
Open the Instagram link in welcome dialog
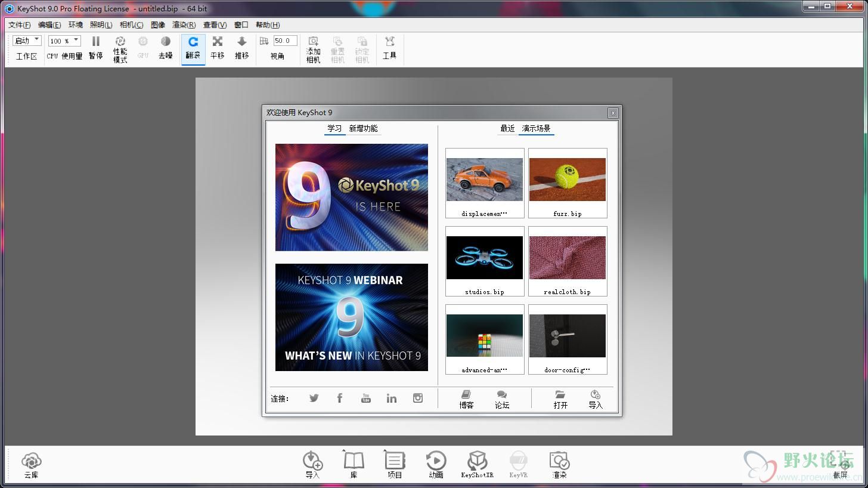point(418,398)
